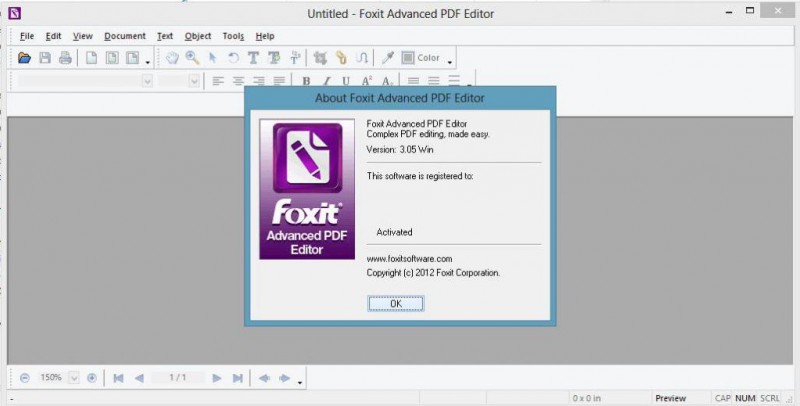
Task: Toggle Italic formatting
Action: [327, 81]
